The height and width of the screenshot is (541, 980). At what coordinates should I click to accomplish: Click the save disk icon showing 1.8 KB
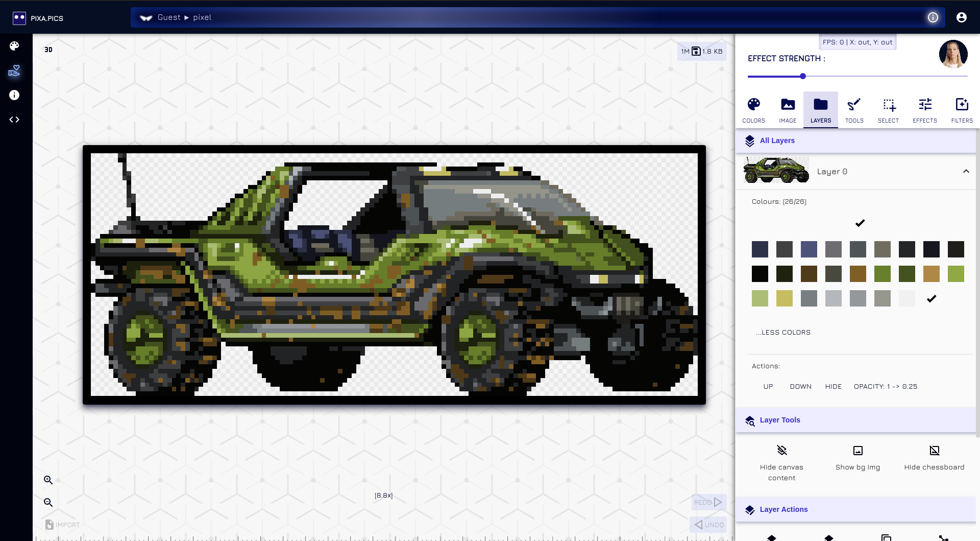696,51
